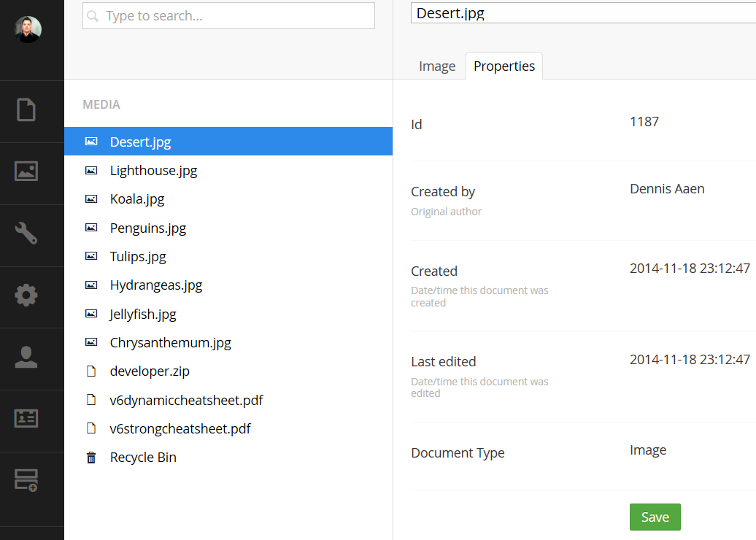Open the Forms icon at sidebar bottom
This screenshot has height=540, width=756.
(x=26, y=479)
